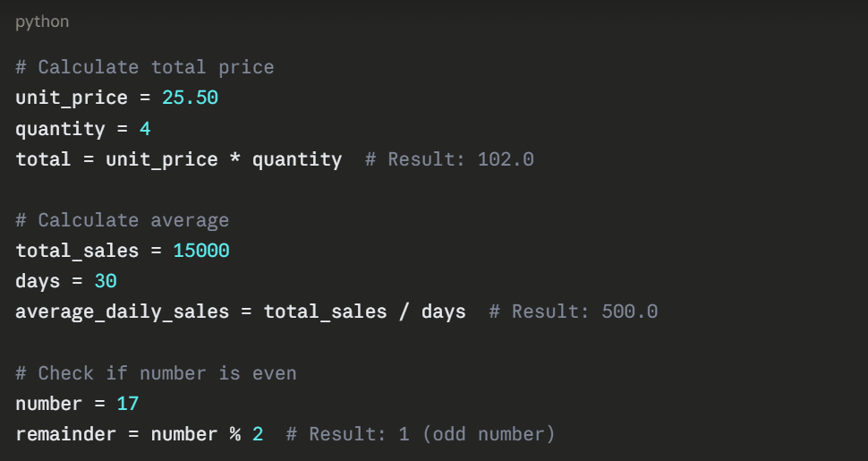This screenshot has height=461, width=868.
Task: Click the "# Result: 500.0" comment
Action: 574,312
